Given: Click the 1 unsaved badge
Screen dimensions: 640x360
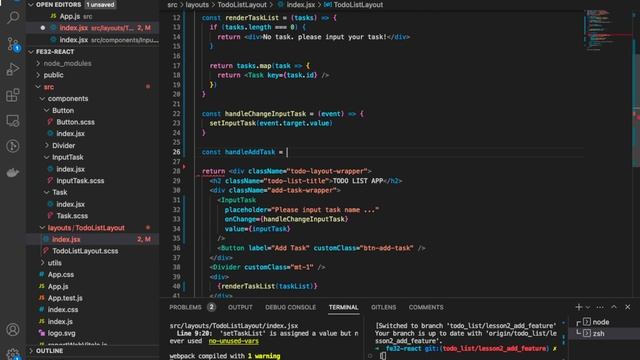Looking at the screenshot, I should (x=100, y=5).
